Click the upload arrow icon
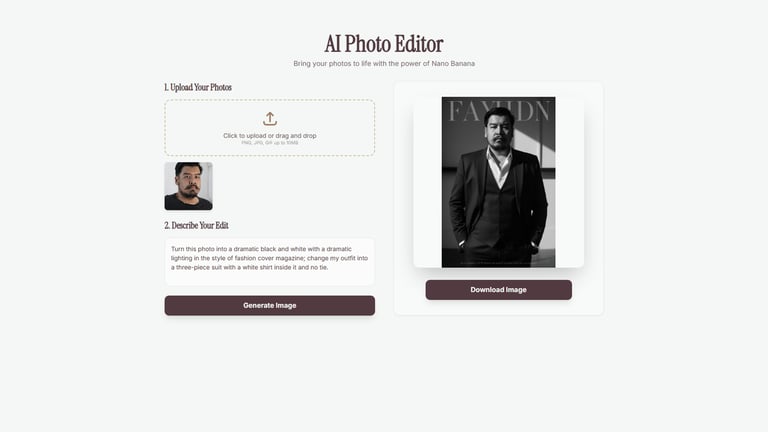 [270, 119]
